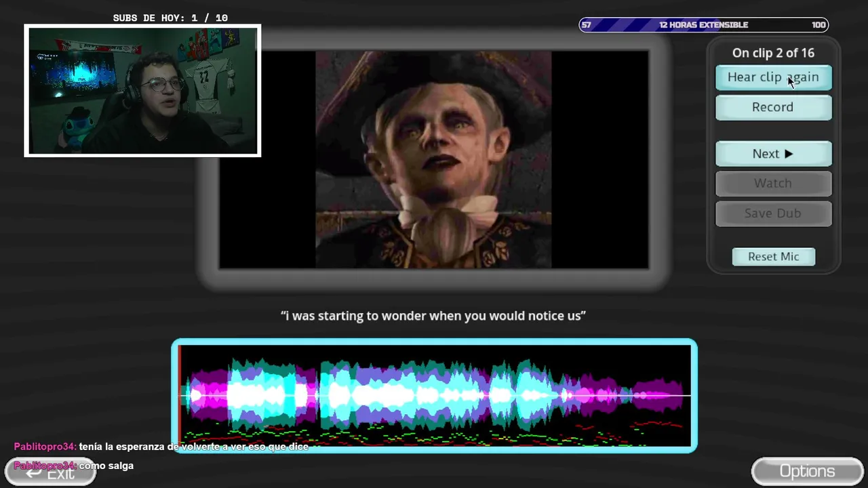
Task: Exit the dubbing screen
Action: [50, 473]
